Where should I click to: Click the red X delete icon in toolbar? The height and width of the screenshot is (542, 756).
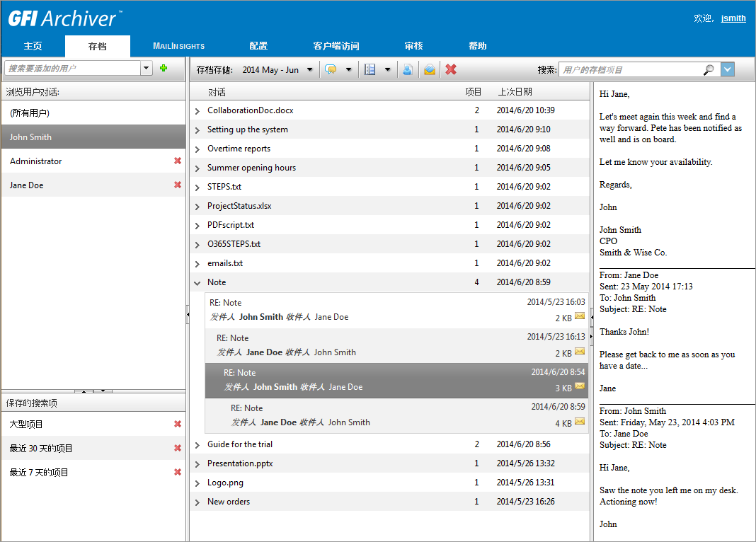coord(451,69)
